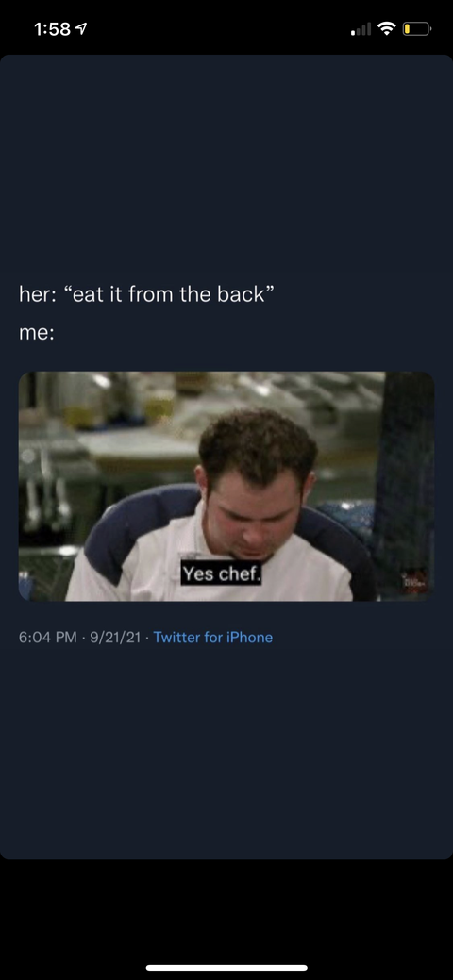Tap the empty card area above the tweet text

point(226,169)
